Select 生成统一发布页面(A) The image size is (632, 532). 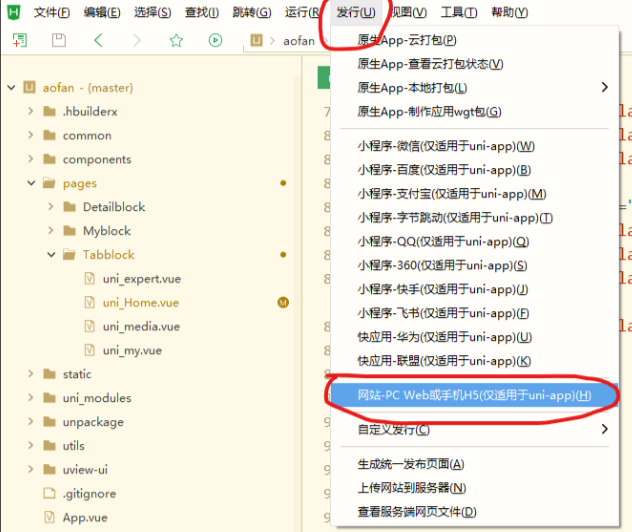click(474, 464)
